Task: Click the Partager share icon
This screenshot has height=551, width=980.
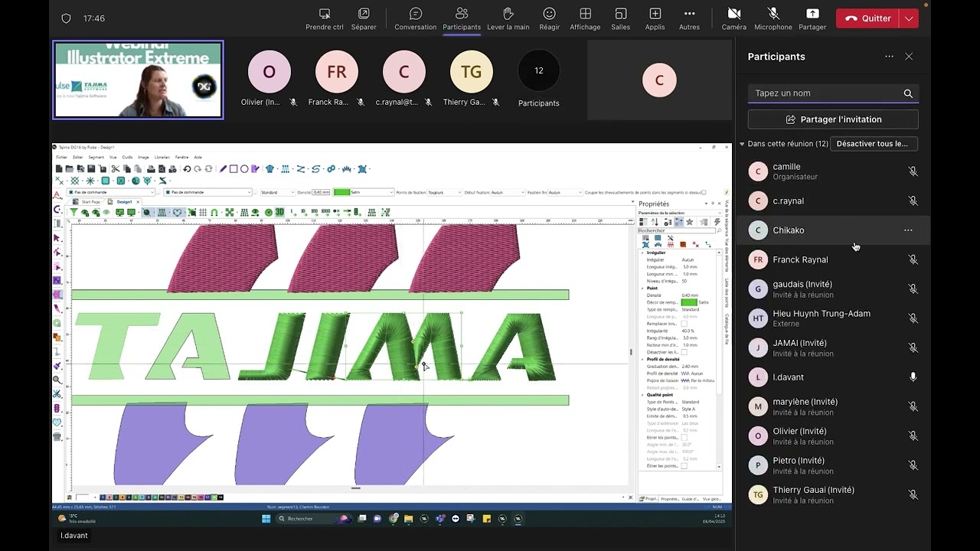Action: pyautogui.click(x=812, y=18)
